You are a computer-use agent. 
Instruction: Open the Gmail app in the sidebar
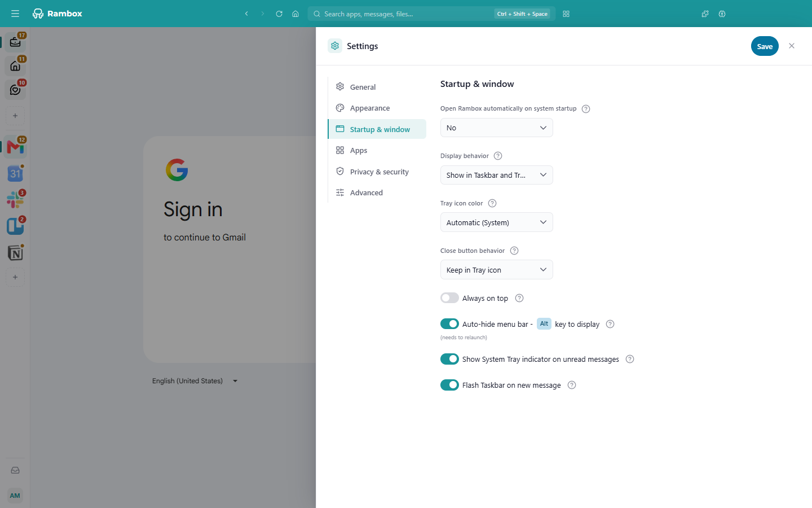(15, 147)
